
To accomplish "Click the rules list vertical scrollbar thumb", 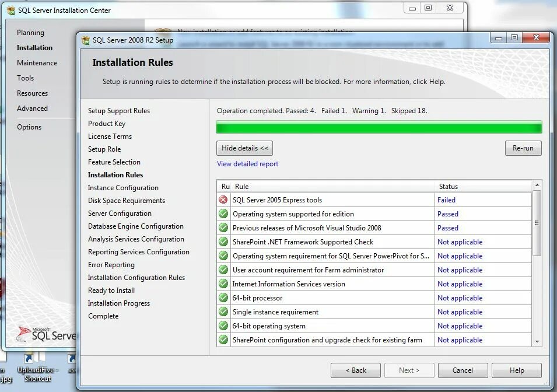I will click(x=537, y=223).
